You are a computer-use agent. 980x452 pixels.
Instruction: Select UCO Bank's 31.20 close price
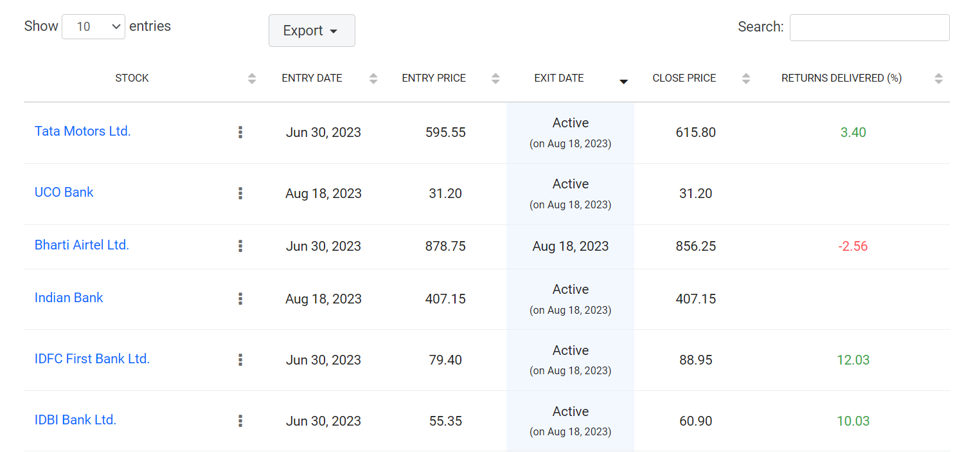(x=696, y=194)
